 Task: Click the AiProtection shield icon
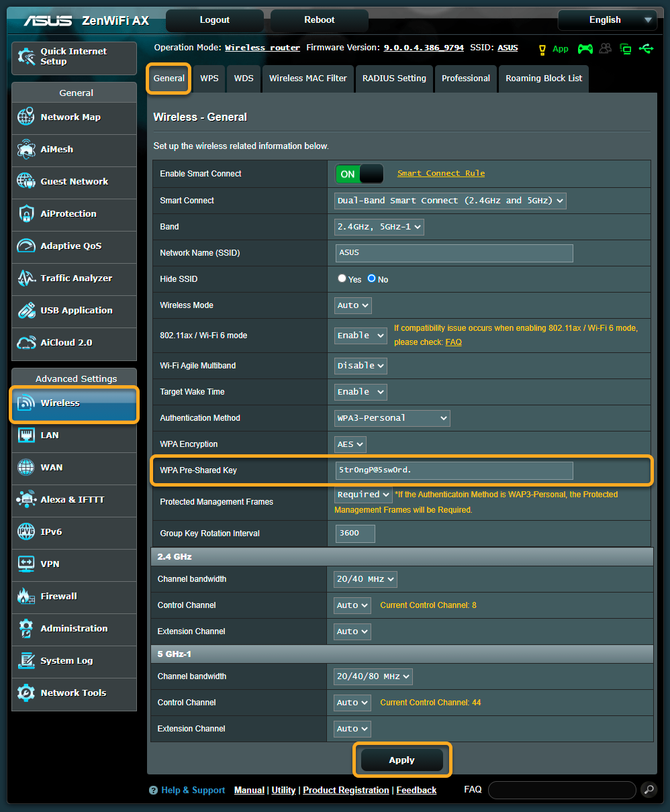click(x=26, y=213)
